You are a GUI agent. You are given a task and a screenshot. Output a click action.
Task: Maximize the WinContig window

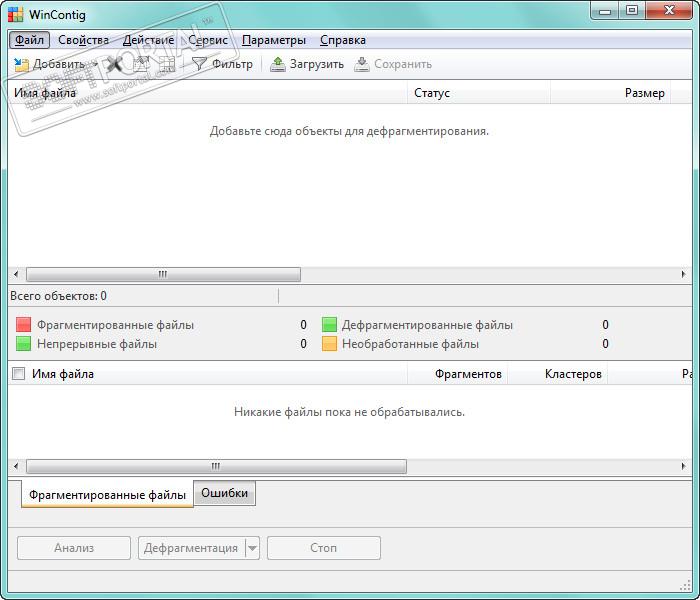coord(632,11)
